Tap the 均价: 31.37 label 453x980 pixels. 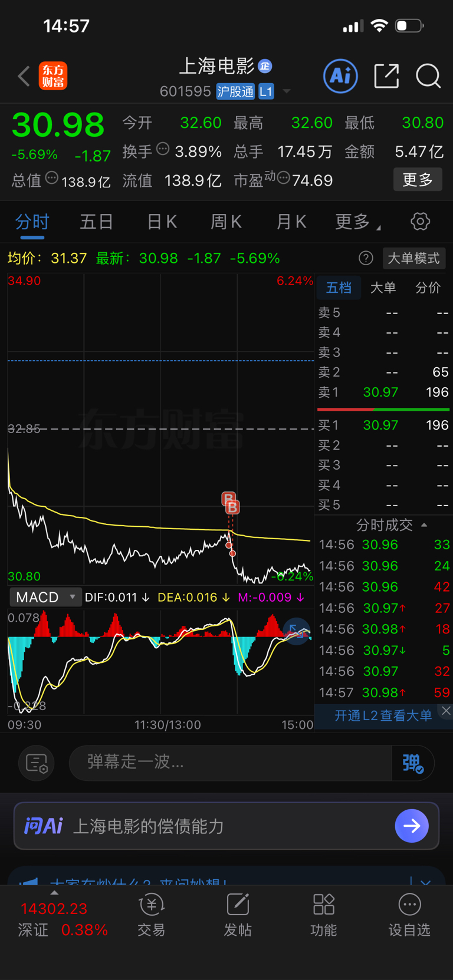(x=47, y=258)
